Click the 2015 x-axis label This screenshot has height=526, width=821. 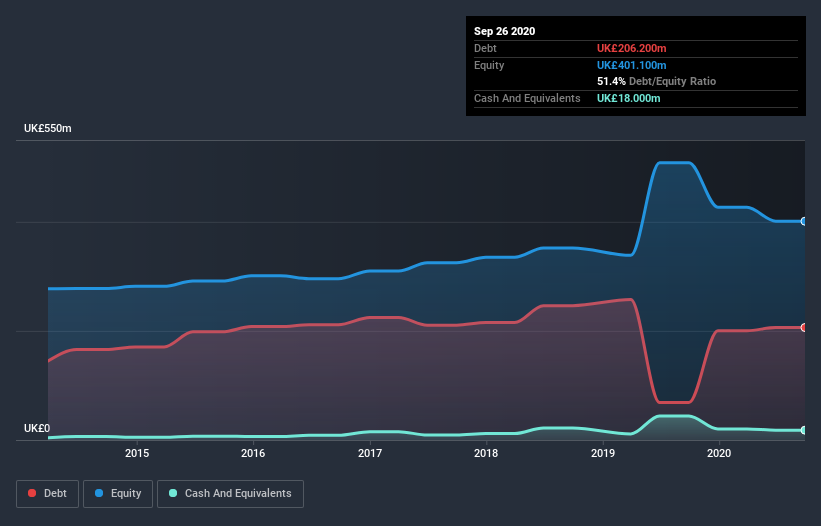pyautogui.click(x=137, y=453)
